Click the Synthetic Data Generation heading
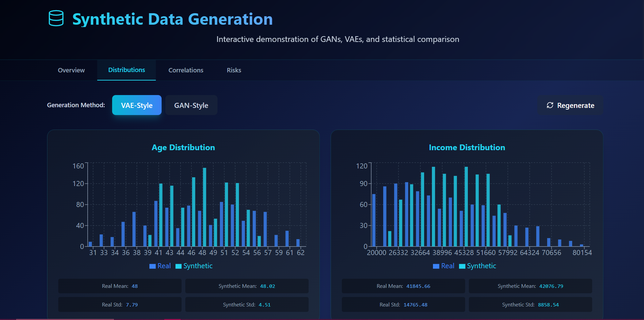 click(172, 19)
